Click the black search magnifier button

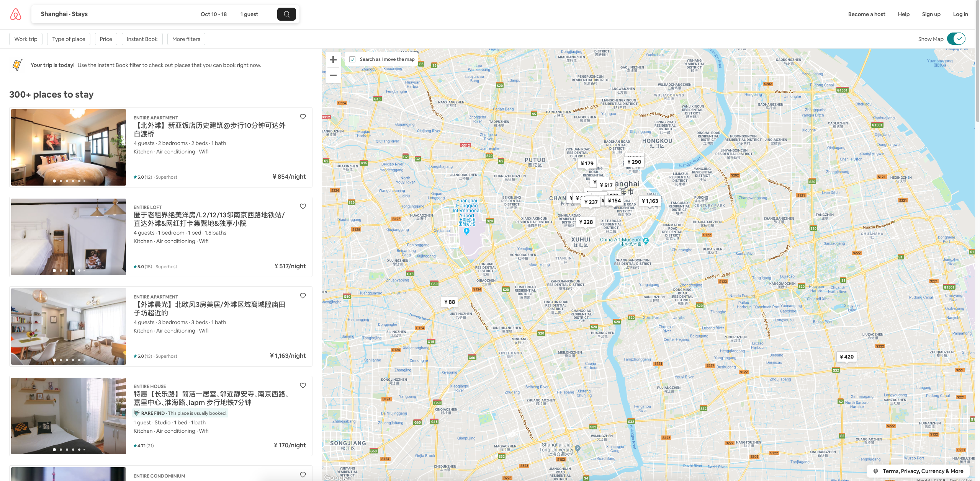pos(286,14)
